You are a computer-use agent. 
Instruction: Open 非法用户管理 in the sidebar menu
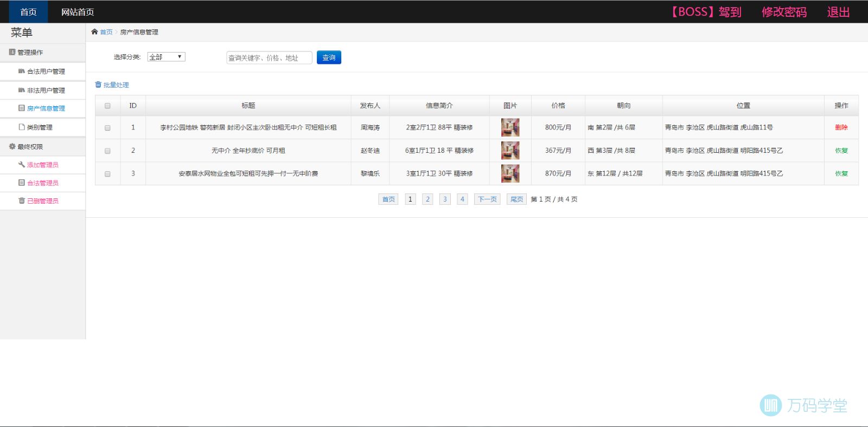(x=46, y=90)
